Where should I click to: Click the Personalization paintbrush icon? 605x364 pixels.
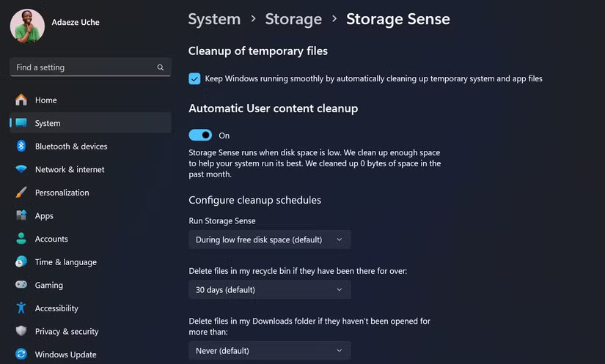21,193
